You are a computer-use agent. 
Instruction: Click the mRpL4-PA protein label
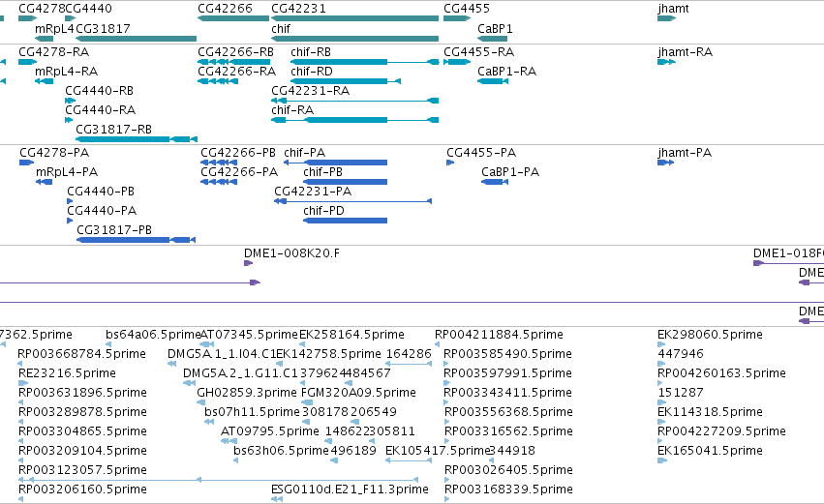tap(67, 172)
